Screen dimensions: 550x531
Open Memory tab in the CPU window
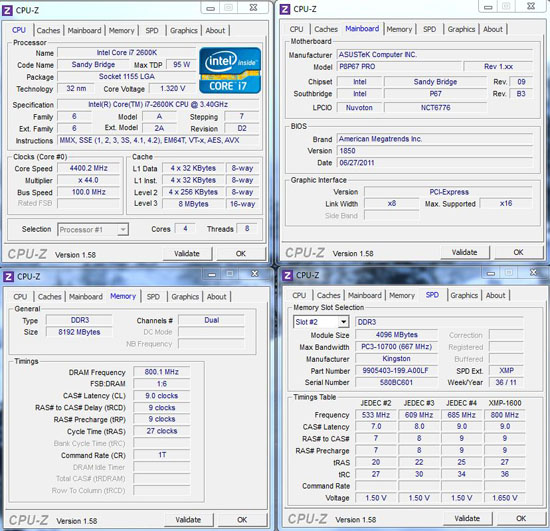[121, 31]
